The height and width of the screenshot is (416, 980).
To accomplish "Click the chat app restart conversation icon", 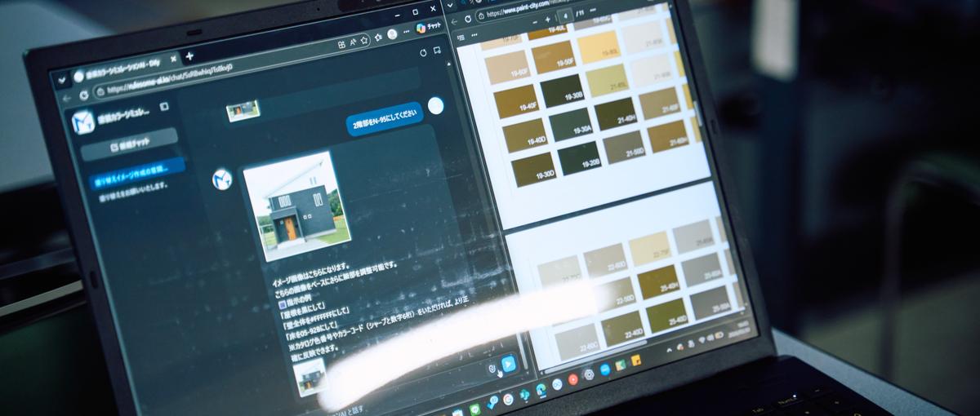I will (x=423, y=52).
